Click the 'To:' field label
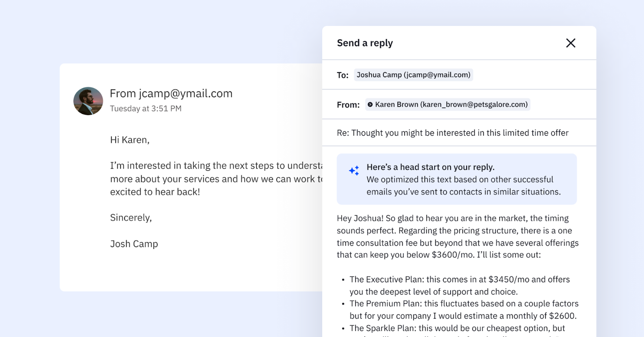The height and width of the screenshot is (337, 644). point(342,75)
